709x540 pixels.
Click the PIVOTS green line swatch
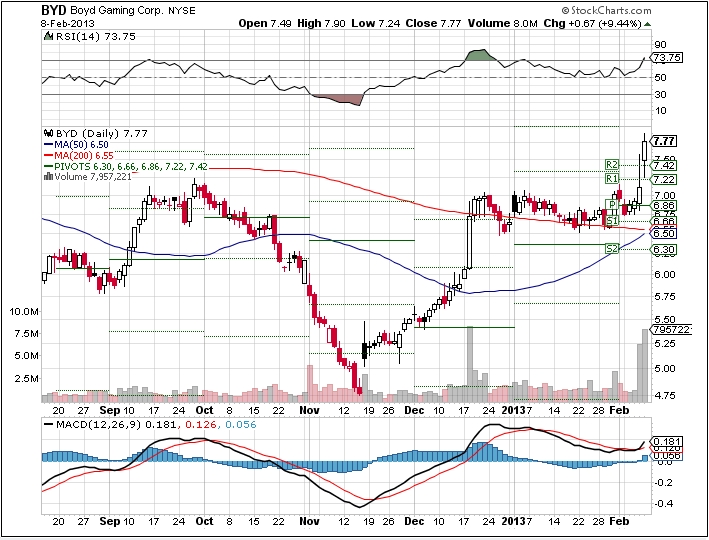[48, 166]
